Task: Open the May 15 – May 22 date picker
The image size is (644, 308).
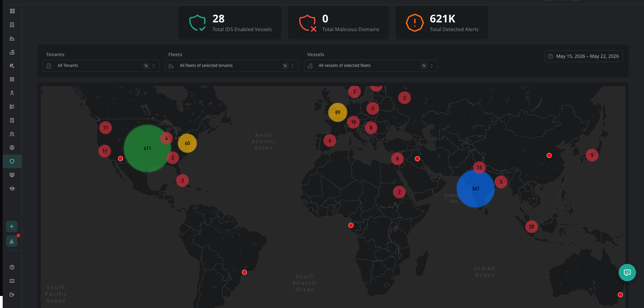Action: (x=584, y=56)
